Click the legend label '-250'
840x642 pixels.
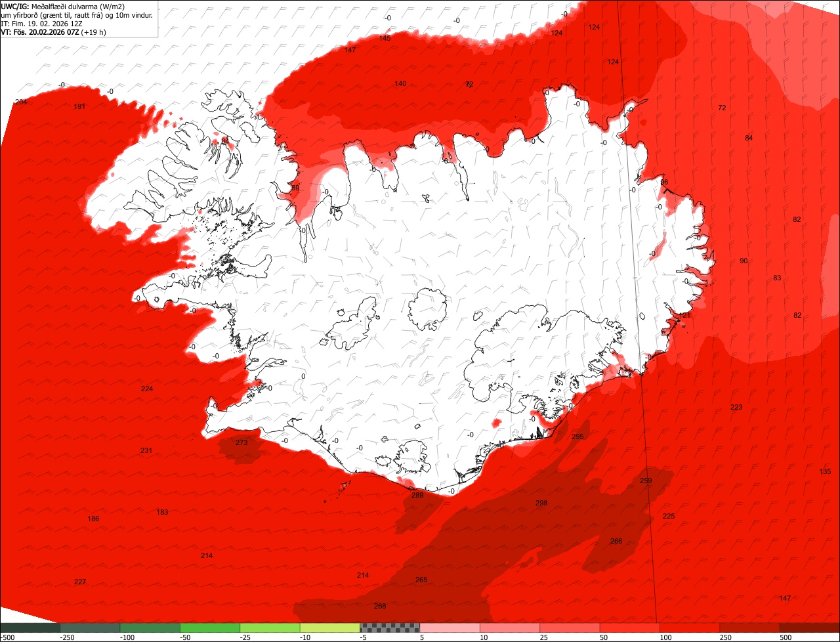tap(67, 637)
